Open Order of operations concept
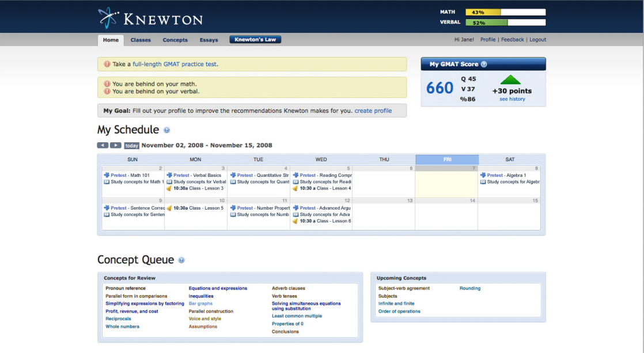This screenshot has width=644, height=353. [399, 311]
